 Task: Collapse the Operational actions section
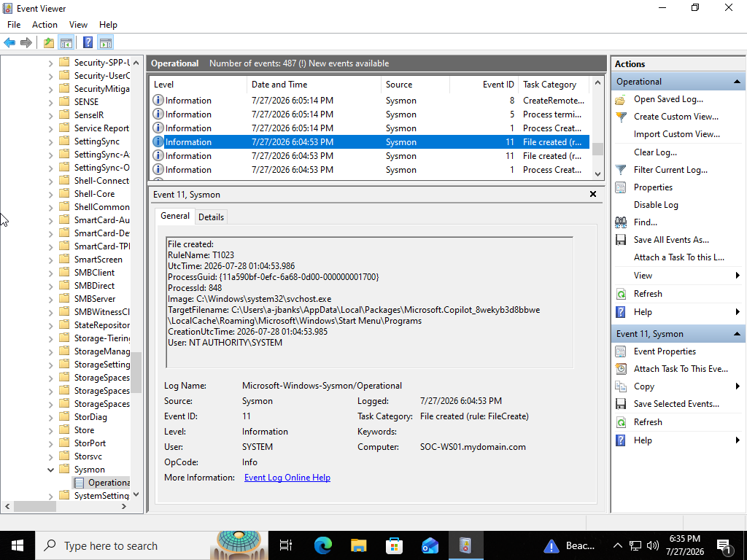pyautogui.click(x=737, y=82)
